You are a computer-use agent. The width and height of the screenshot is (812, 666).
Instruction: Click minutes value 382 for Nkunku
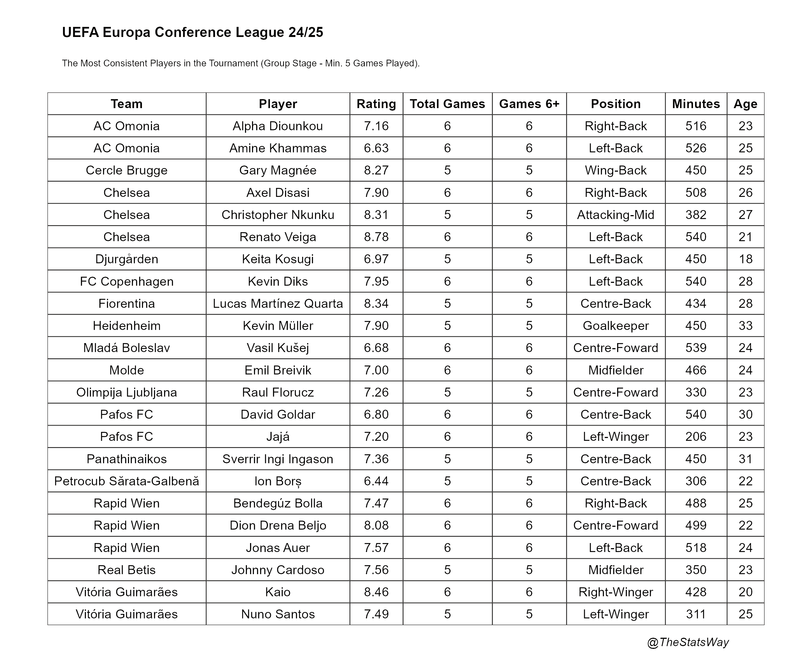click(696, 215)
